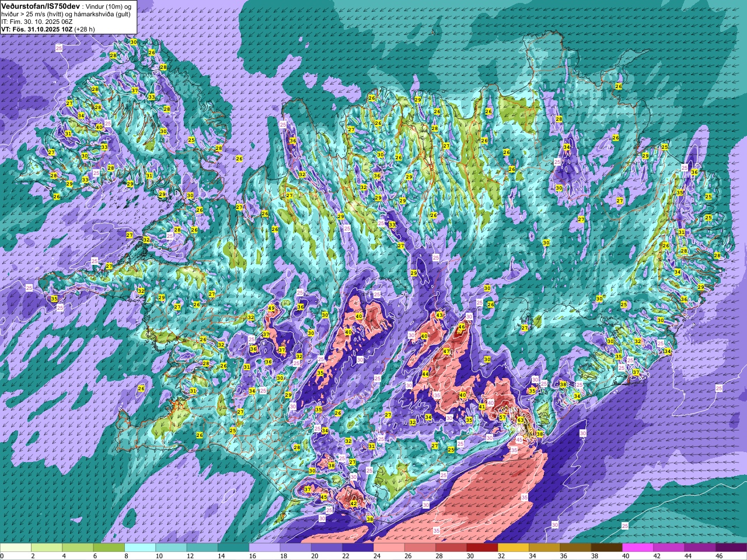Click the yellow gust label 44 on the map
Image resolution: width=747 pixels, height=560 pixels.
tap(425, 374)
